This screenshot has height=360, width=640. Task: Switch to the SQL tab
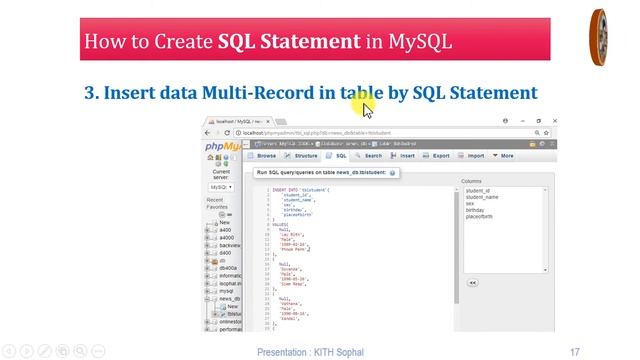[336, 156]
